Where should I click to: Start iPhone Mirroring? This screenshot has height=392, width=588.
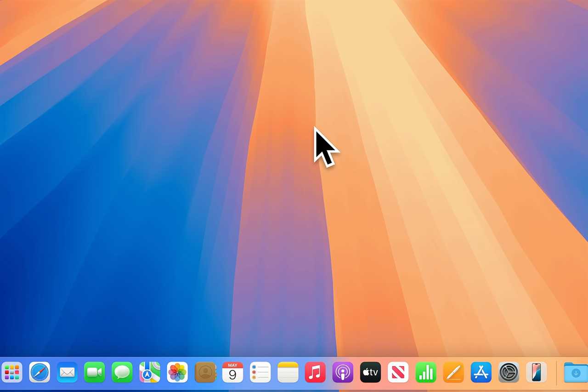click(x=536, y=372)
